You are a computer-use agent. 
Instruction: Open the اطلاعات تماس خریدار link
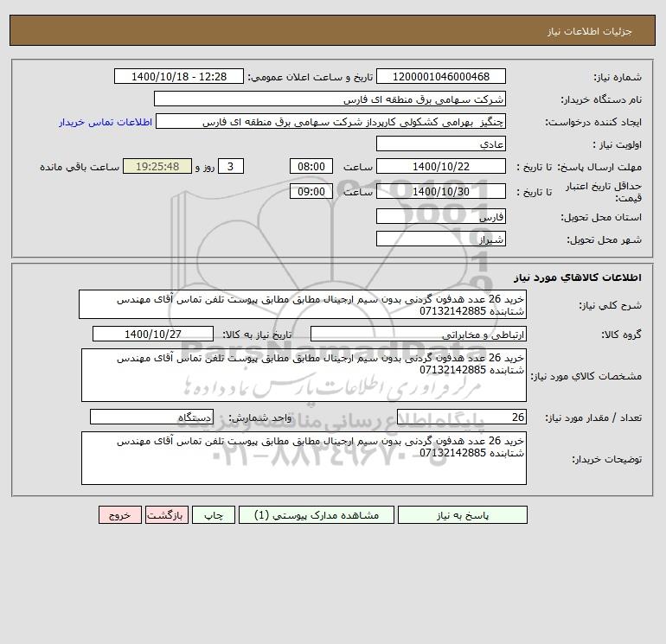tap(106, 122)
